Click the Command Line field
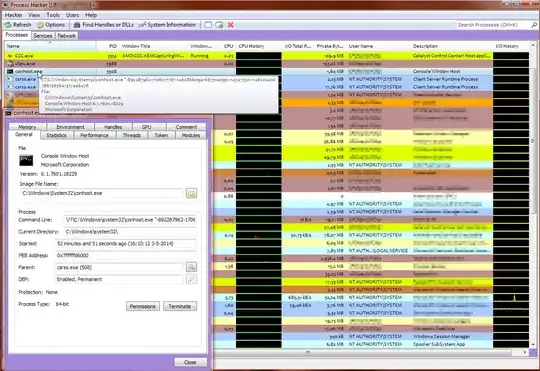This screenshot has height=371, width=540. pos(130,219)
